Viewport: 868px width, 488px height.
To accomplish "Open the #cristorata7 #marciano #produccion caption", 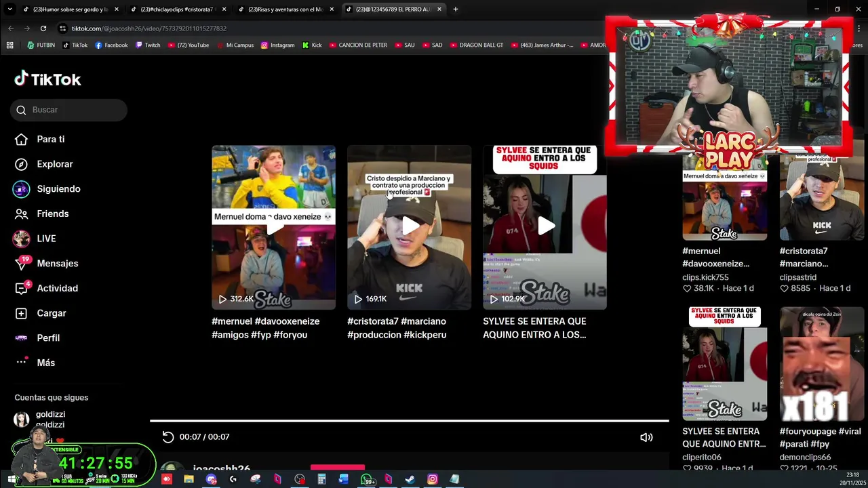I will (397, 328).
